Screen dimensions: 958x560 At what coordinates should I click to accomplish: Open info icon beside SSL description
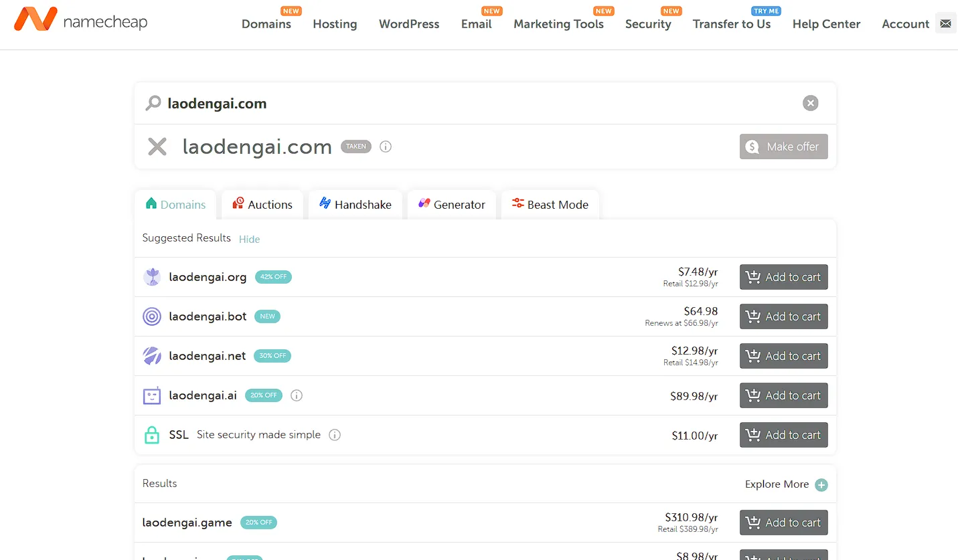coord(335,435)
